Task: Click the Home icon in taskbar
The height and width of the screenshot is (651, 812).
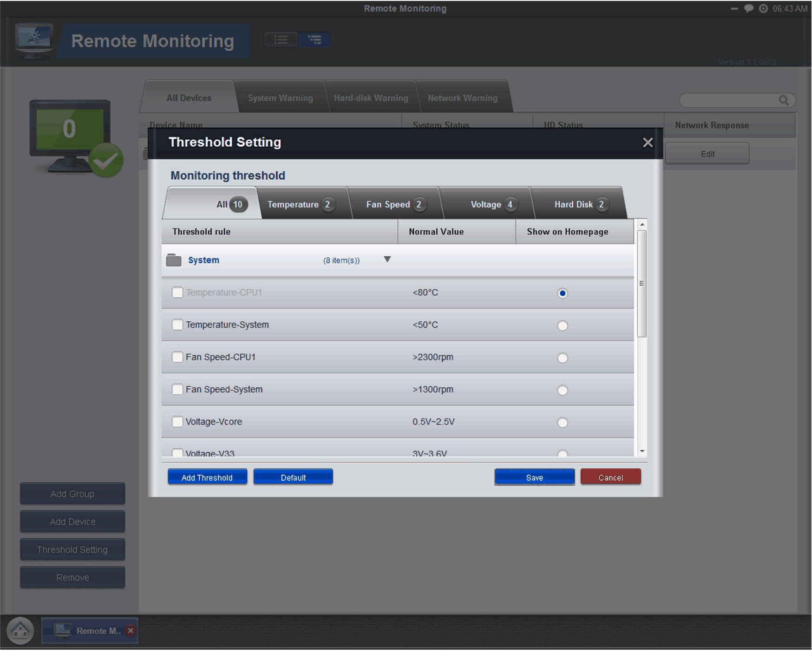Action: [x=20, y=630]
